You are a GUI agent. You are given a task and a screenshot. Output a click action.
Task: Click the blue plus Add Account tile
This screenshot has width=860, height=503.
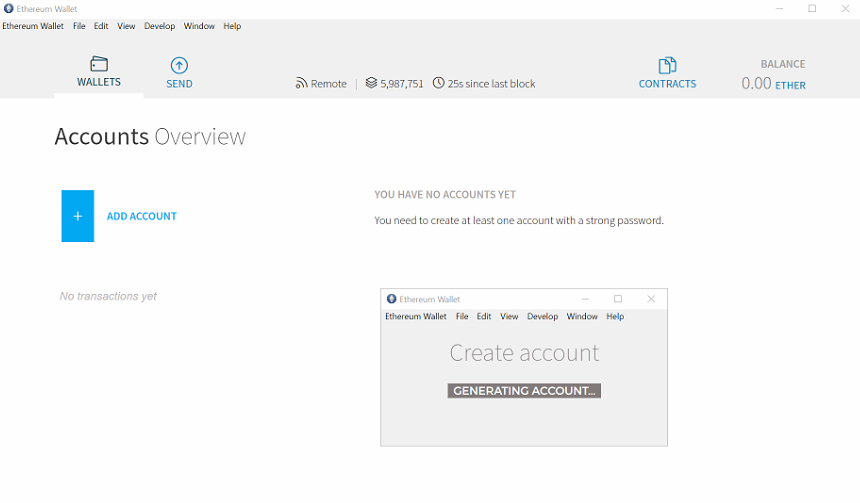(x=78, y=216)
